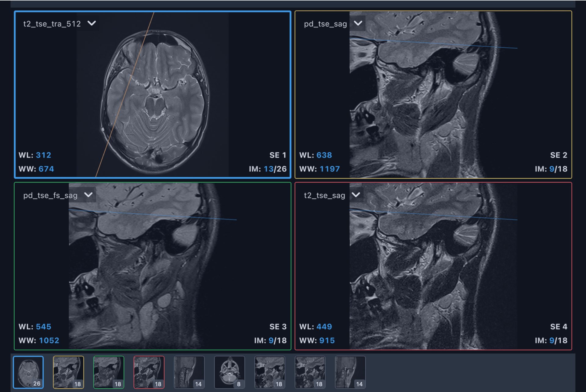Open the t2_tse_tra_512 series dropdown chevron
The height and width of the screenshot is (392, 586).
[92, 23]
